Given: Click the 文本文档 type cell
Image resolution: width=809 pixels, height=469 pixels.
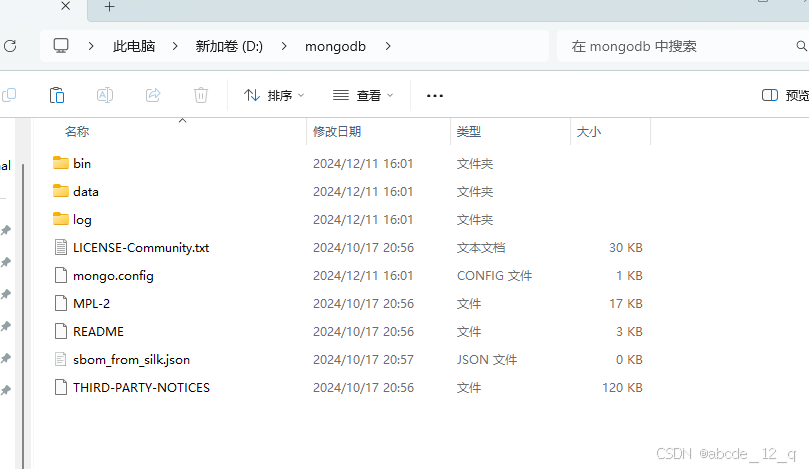Looking at the screenshot, I should [481, 248].
